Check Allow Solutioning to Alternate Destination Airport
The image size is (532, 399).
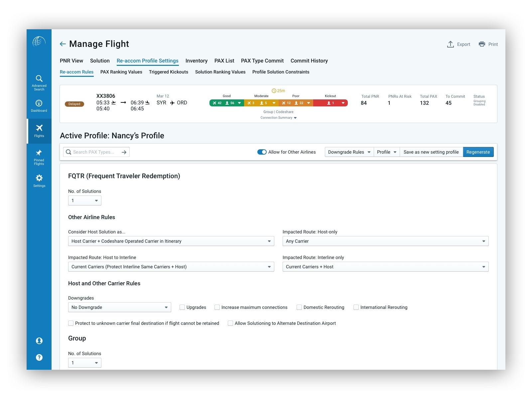(230, 323)
